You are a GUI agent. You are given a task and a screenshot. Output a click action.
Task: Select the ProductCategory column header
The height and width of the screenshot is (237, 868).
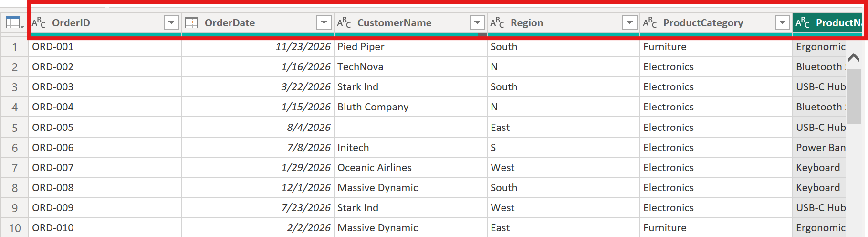point(716,23)
